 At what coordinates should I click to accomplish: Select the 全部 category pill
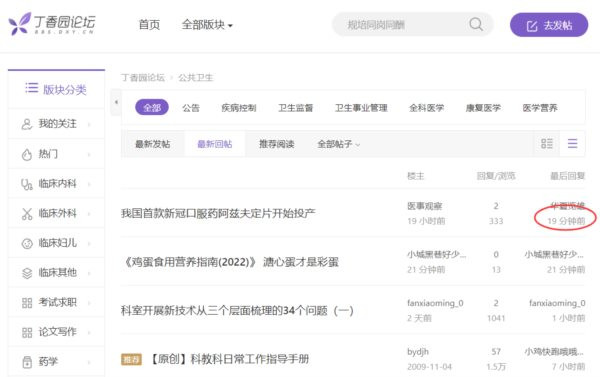152,108
